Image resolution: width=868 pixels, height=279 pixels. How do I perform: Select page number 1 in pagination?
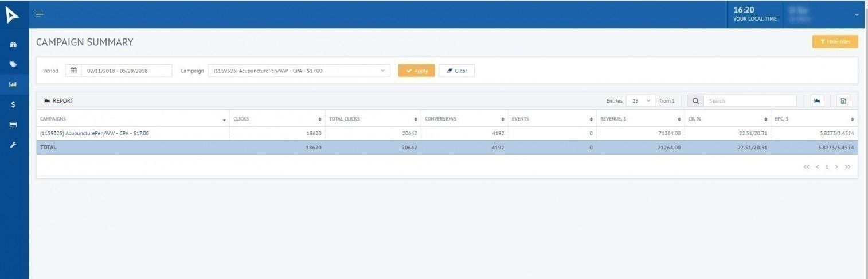827,167
